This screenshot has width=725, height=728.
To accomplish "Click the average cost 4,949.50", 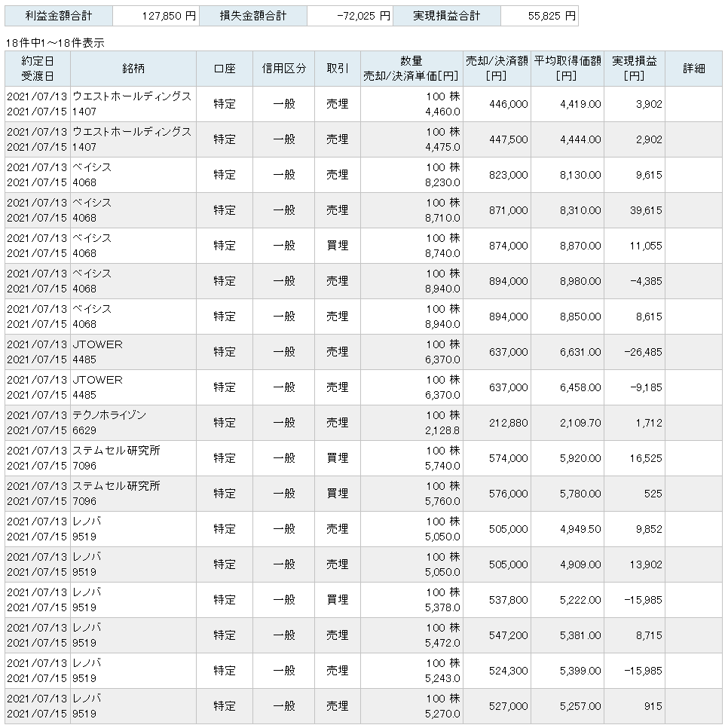I will point(580,529).
